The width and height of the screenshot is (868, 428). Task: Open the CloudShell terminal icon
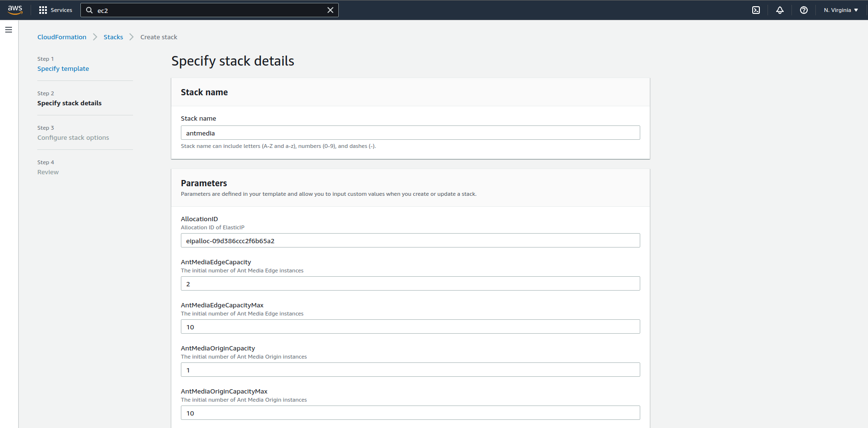(x=756, y=10)
